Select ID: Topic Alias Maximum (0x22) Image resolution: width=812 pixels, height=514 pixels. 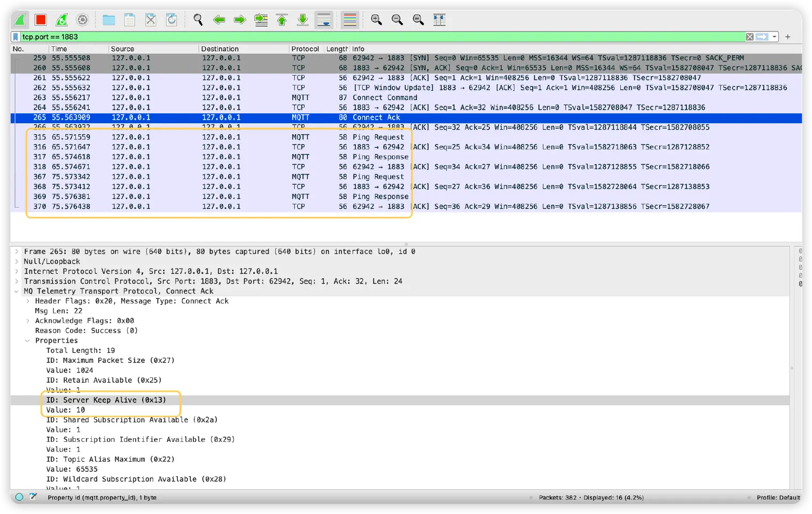tap(110, 459)
